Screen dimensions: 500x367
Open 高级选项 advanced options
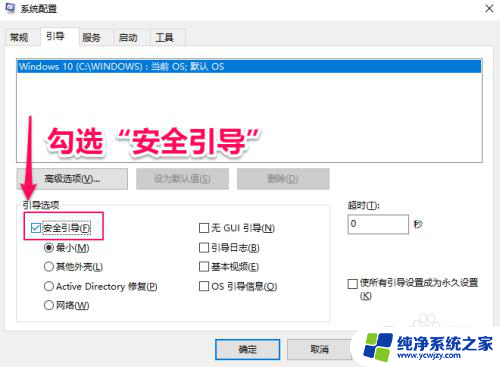click(72, 179)
